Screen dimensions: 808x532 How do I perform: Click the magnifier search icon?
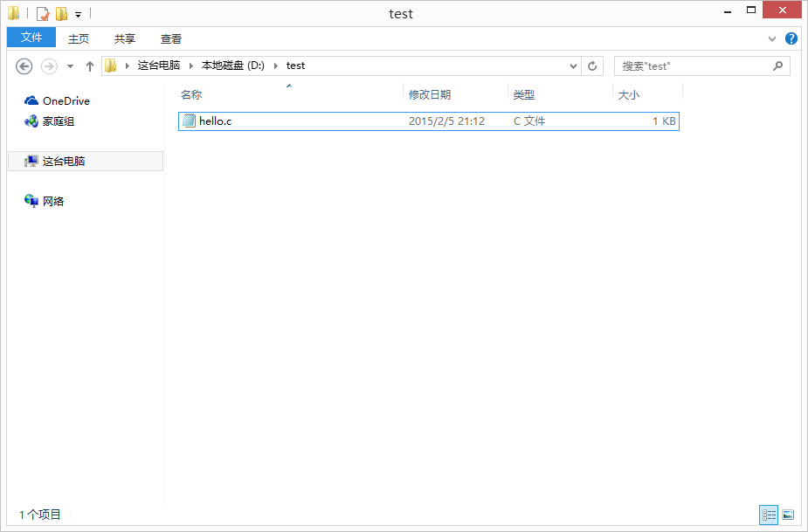tap(778, 66)
